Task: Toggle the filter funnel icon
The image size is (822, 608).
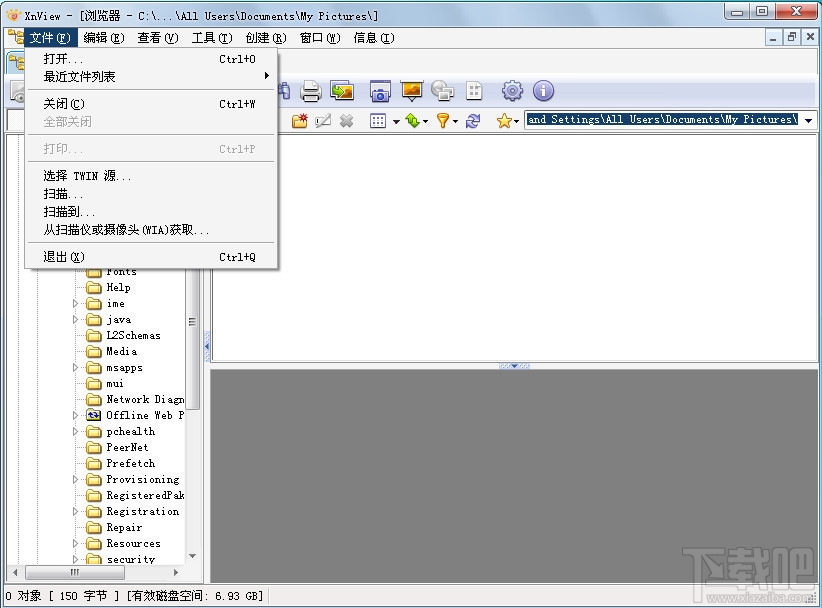Action: (443, 119)
